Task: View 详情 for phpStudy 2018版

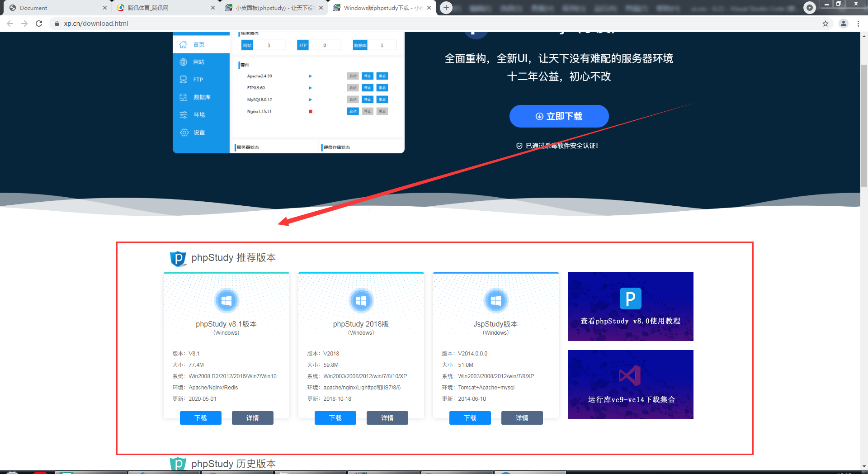Action: (387, 418)
